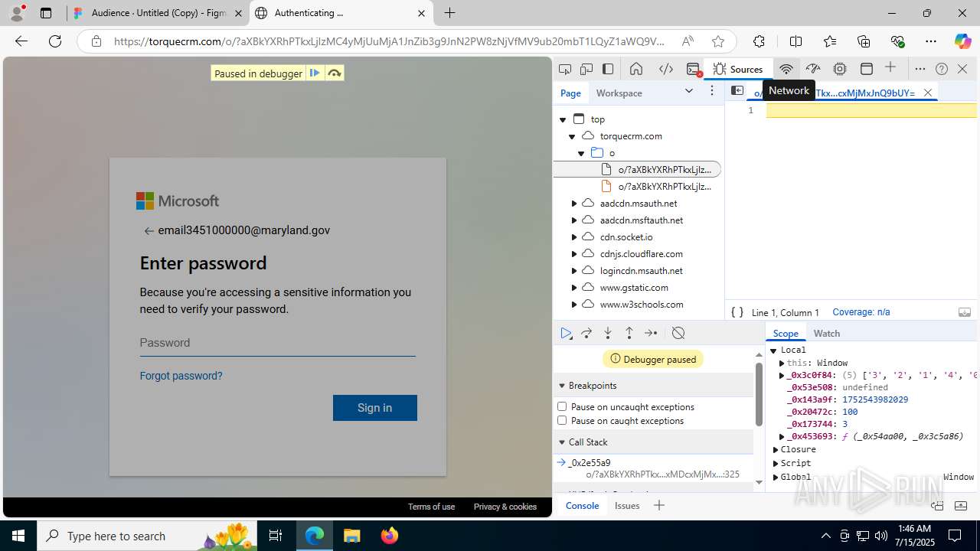
Task: Click the Coverage: n/a status text
Action: click(861, 312)
